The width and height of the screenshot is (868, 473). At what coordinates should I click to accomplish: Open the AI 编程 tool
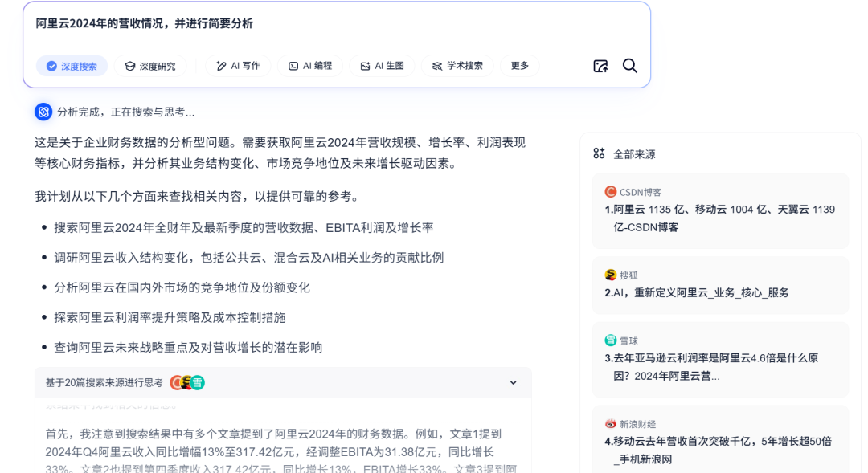tap(310, 66)
